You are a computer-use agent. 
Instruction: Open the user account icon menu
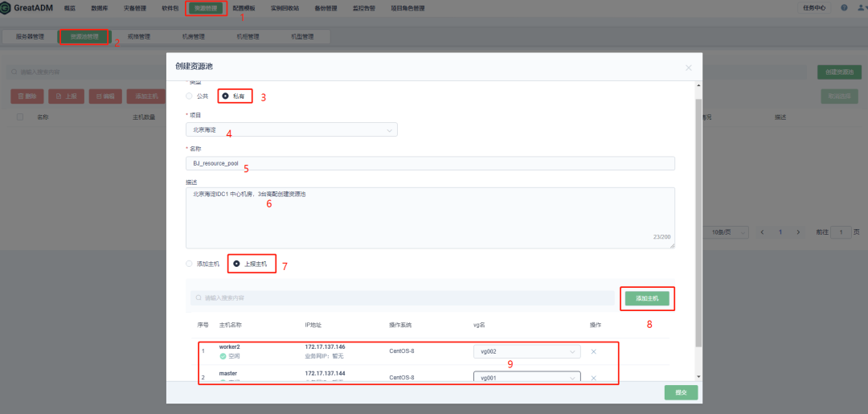[x=860, y=8]
